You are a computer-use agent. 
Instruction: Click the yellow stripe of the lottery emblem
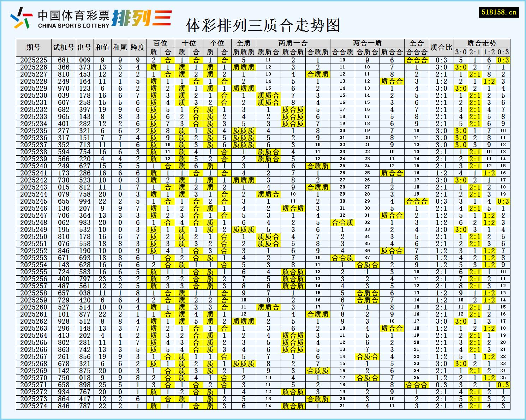(19, 25)
